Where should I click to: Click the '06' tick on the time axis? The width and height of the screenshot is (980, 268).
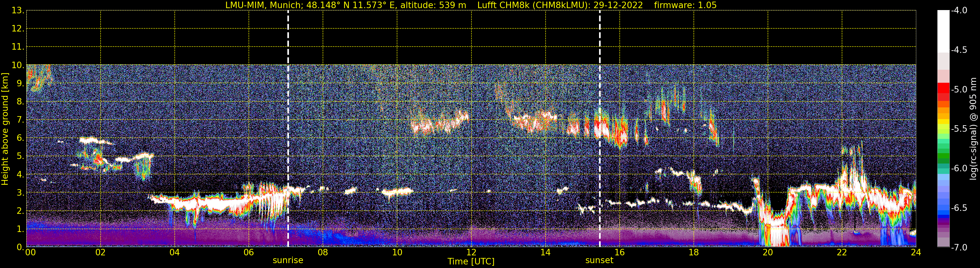click(249, 252)
